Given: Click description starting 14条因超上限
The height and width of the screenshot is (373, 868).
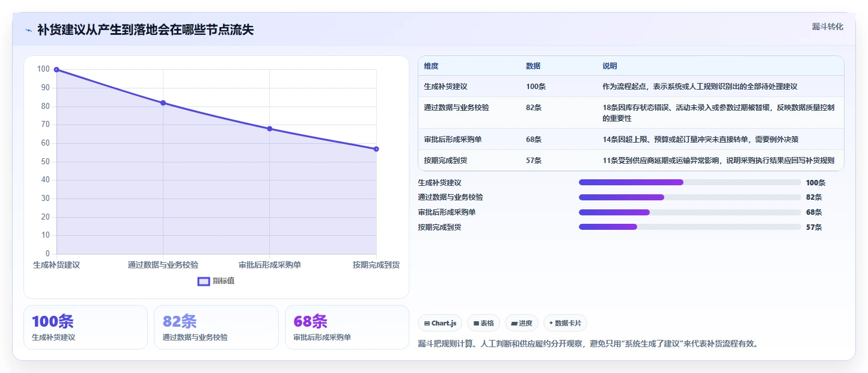Looking at the screenshot, I should pyautogui.click(x=700, y=140).
